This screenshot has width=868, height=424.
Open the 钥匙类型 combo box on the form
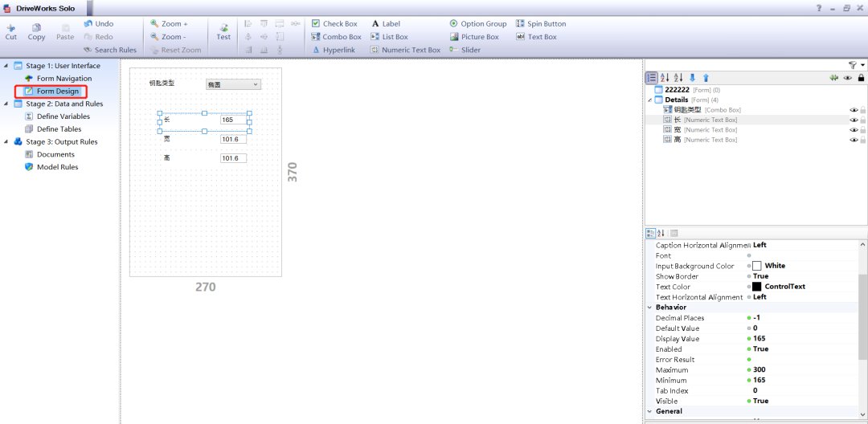coord(233,84)
